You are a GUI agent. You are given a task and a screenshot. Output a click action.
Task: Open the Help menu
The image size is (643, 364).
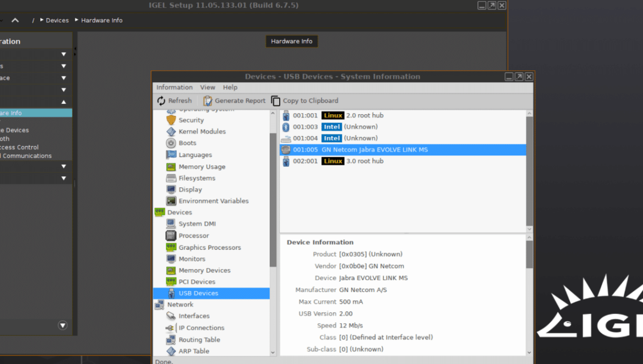pos(230,87)
